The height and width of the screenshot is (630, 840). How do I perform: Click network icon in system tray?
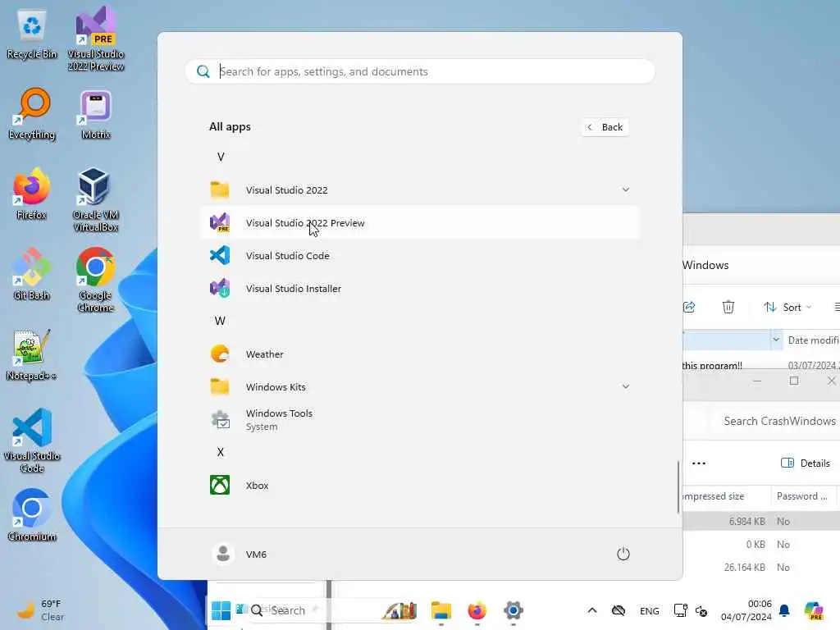680,610
